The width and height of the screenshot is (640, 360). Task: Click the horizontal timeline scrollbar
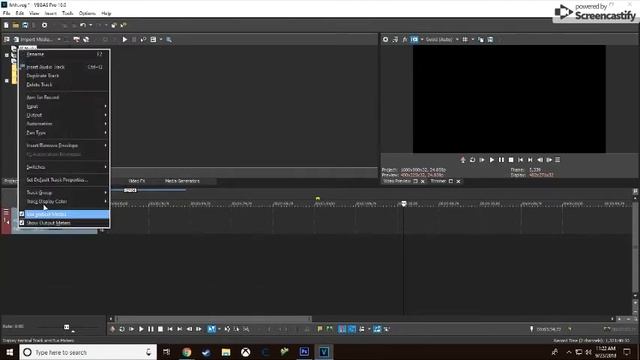[213, 319]
